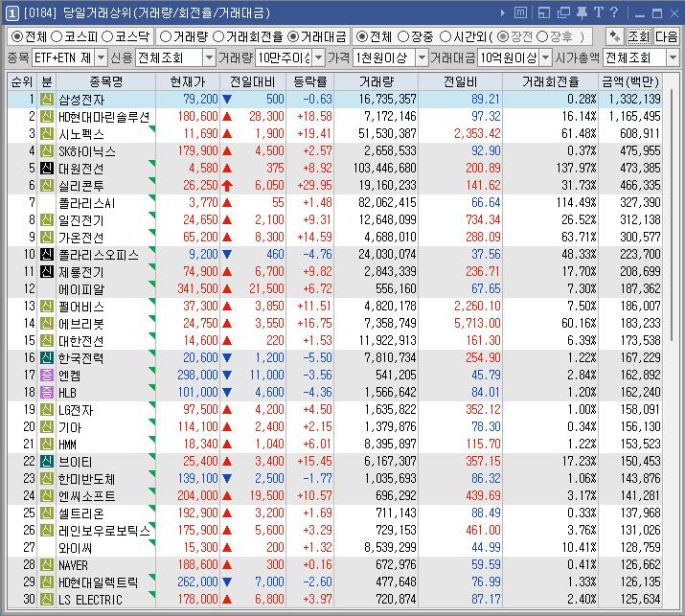Click the 전일대비 column header

[253, 81]
